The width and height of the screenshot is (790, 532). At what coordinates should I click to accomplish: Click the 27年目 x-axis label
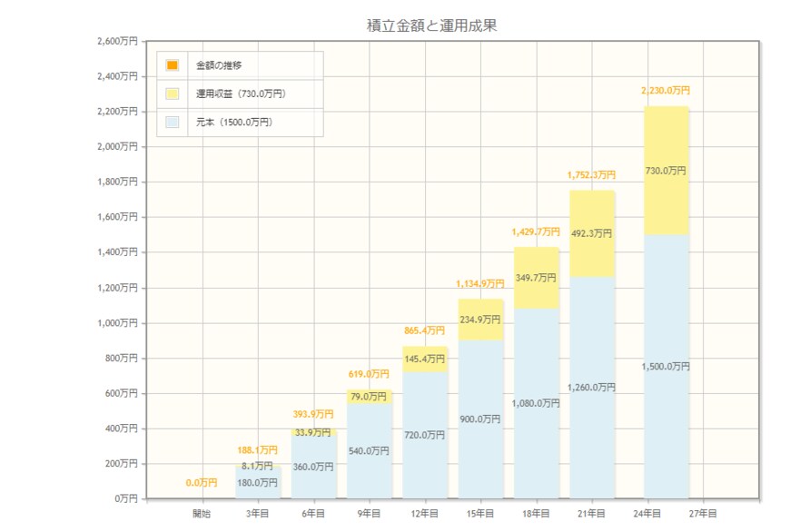click(703, 514)
